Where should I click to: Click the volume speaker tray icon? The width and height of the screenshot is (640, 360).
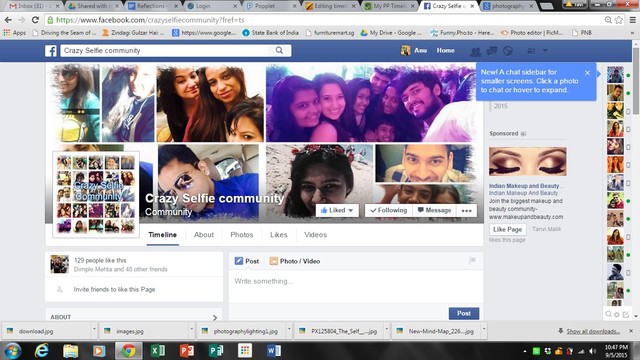592,351
